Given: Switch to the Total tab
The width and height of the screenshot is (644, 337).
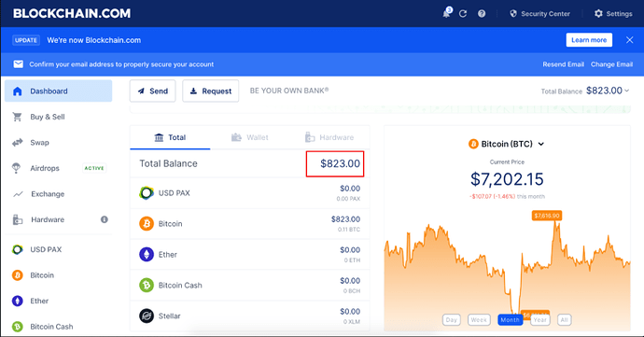Looking at the screenshot, I should (x=170, y=137).
